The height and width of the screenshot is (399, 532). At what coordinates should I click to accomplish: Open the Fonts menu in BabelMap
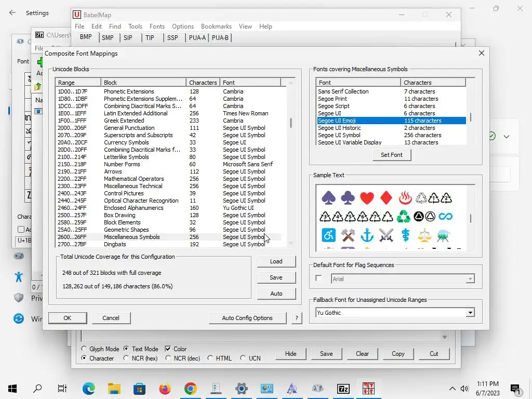157,26
